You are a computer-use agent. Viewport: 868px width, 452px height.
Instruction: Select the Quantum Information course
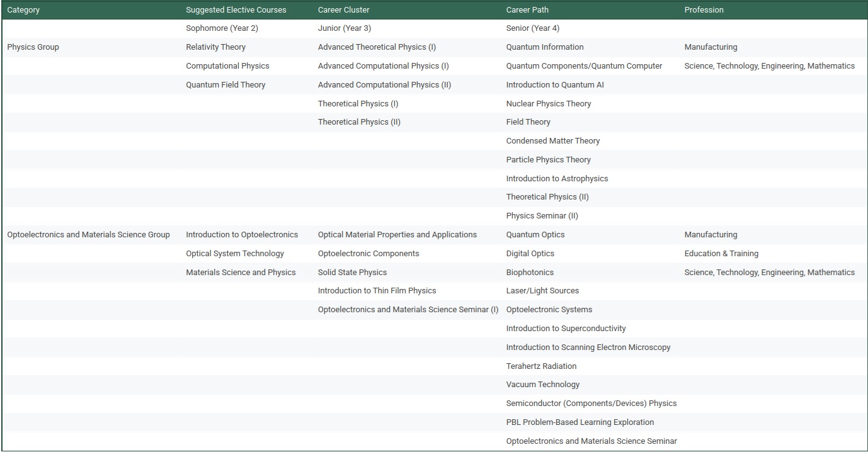(x=544, y=47)
